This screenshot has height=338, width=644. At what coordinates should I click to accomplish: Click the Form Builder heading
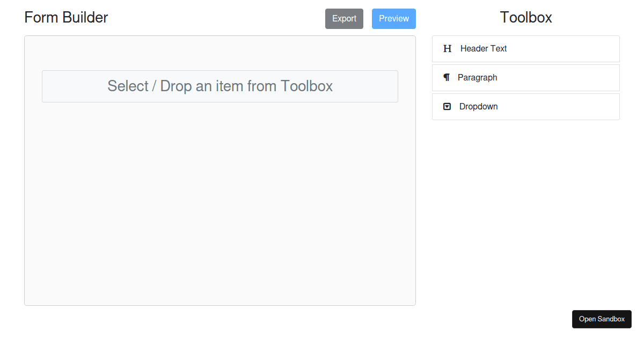point(65,17)
